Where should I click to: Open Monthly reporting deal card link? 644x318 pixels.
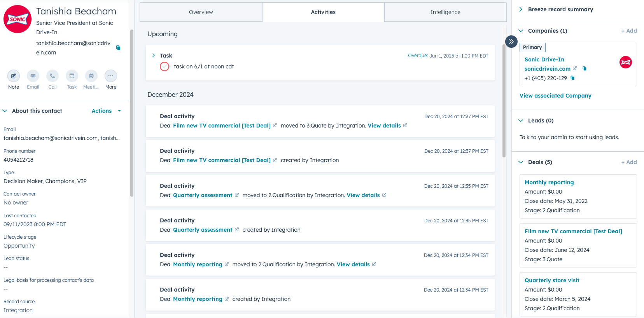549,182
